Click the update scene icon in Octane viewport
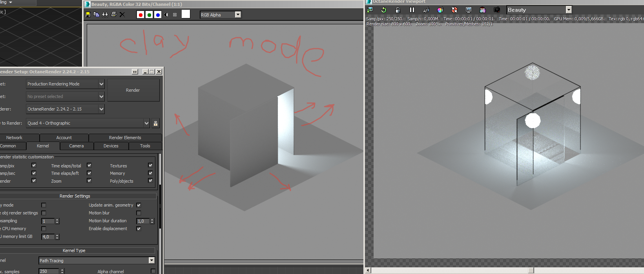Screen dimensions: 644x274 (x=370, y=10)
